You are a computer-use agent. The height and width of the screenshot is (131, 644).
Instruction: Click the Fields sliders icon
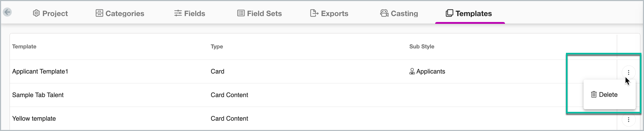178,13
